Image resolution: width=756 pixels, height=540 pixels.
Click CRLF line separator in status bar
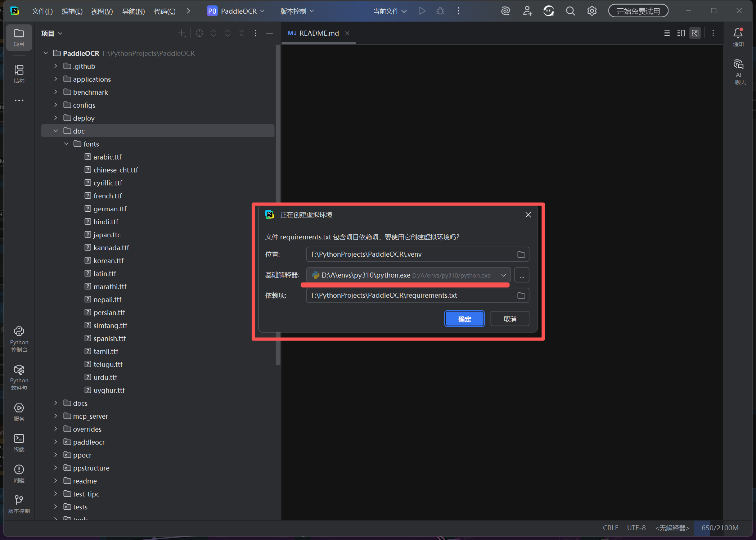[610, 528]
